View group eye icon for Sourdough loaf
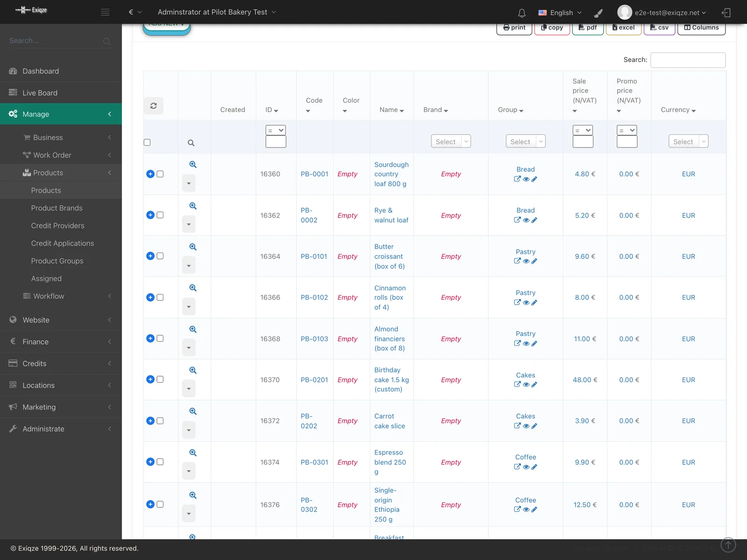Screen dimensions: 747x560 point(526,179)
